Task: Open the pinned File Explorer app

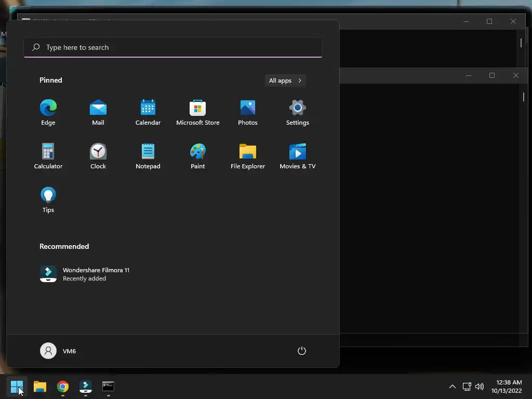Action: (x=248, y=156)
